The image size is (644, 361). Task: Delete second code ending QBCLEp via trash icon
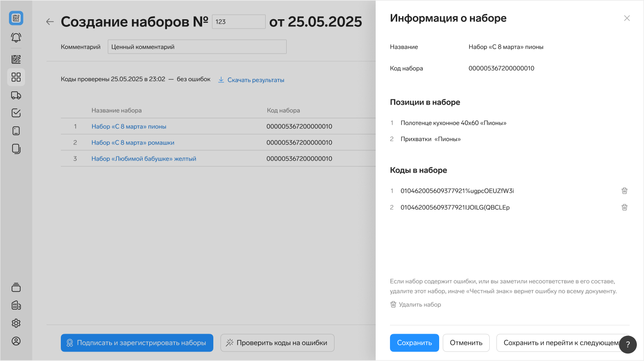coord(624,208)
